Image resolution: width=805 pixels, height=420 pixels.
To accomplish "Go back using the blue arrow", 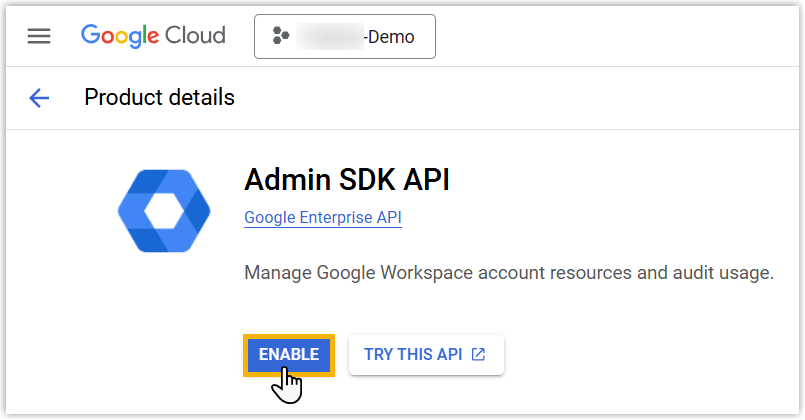I will [39, 98].
